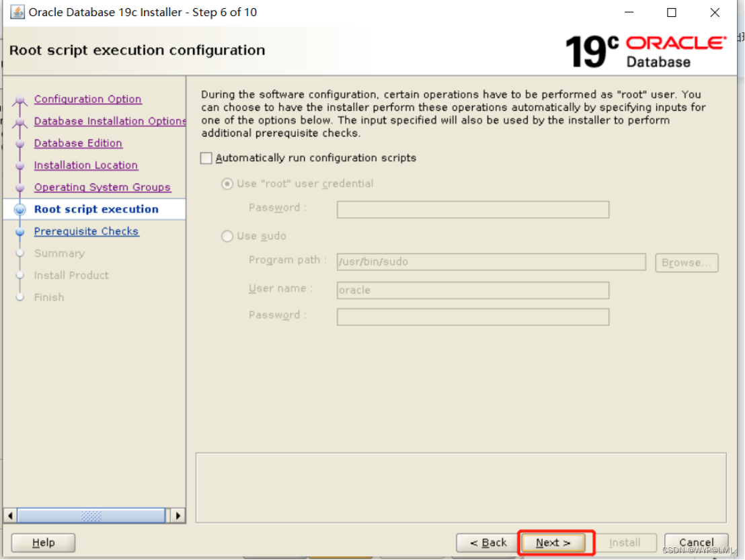Click the step bullet icon beside Configuration Option
Viewport: 745px width, 560px height.
[20, 99]
